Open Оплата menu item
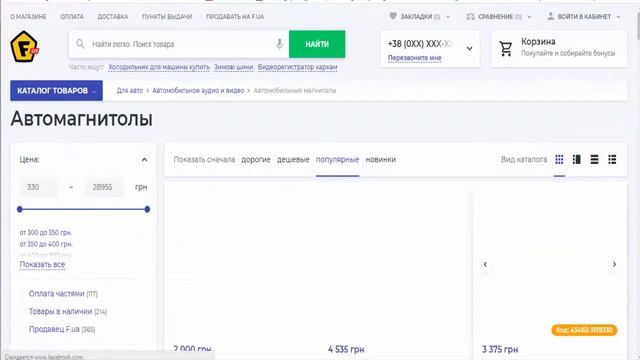 click(72, 17)
